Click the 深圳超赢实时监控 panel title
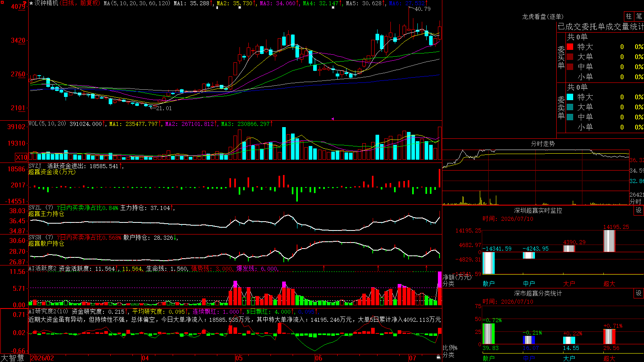This screenshot has width=644, height=362. [538, 210]
